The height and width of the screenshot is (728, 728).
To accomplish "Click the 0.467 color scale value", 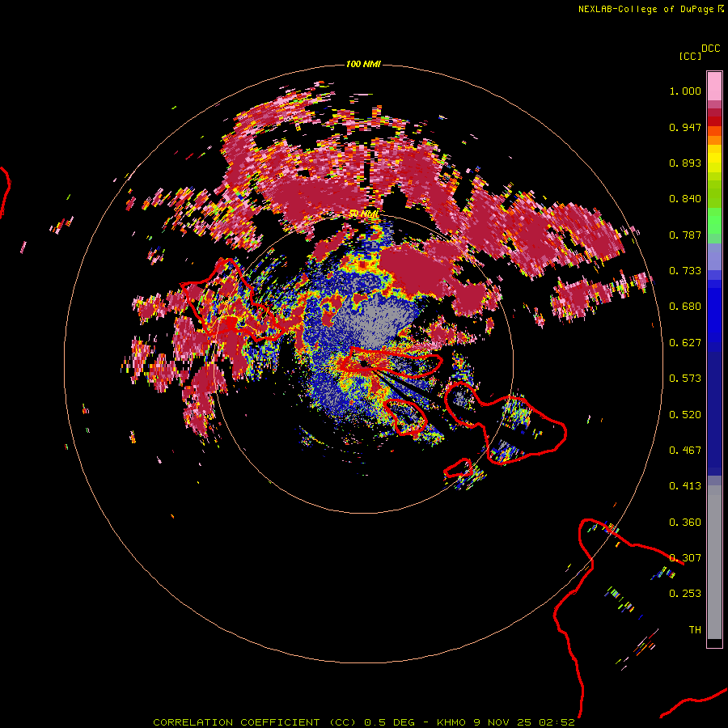I will (x=685, y=451).
